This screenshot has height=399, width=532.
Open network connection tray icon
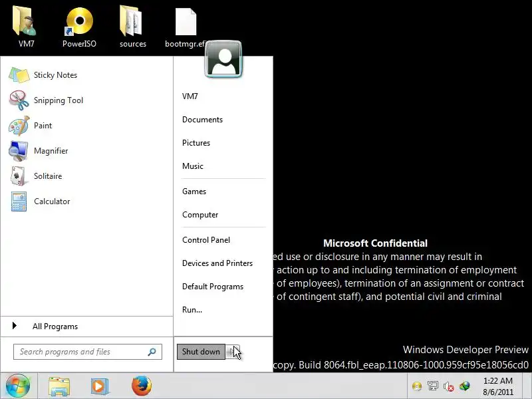(x=433, y=386)
